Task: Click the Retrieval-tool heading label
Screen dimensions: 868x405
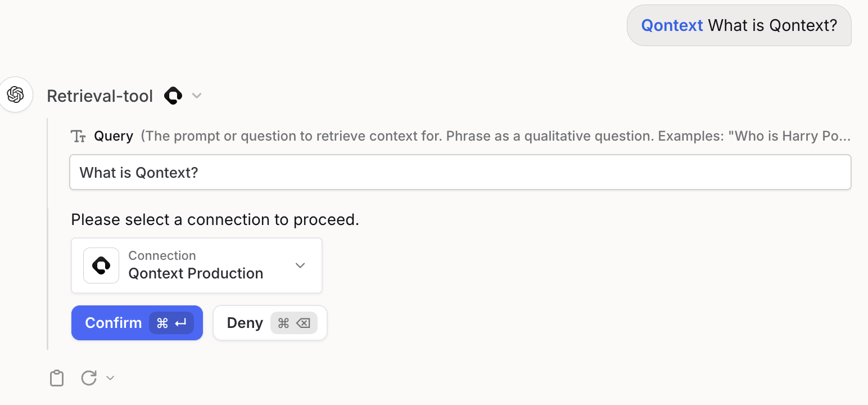Action: coord(100,96)
